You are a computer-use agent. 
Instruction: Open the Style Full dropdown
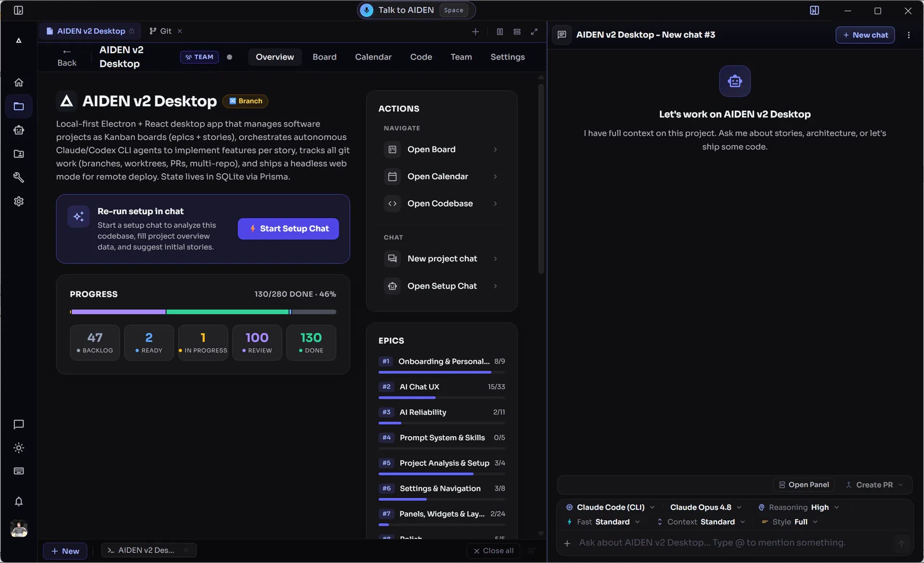click(x=789, y=522)
